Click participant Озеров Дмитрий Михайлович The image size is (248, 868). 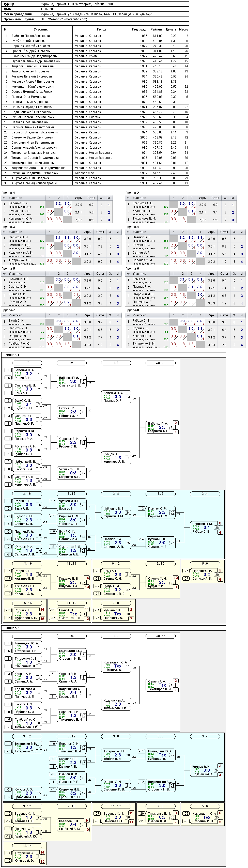click(32, 92)
